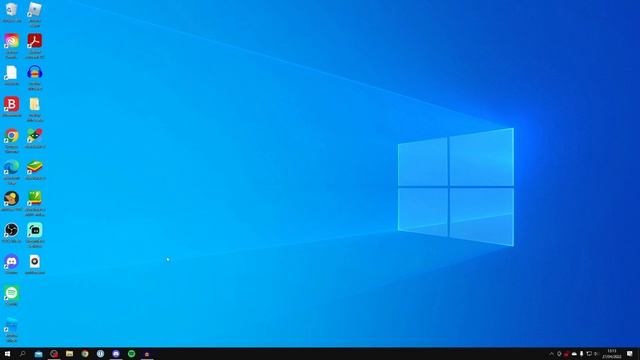The height and width of the screenshot is (360, 640).
Task: Select the dark round icon with yellow figure
Action: point(11,199)
